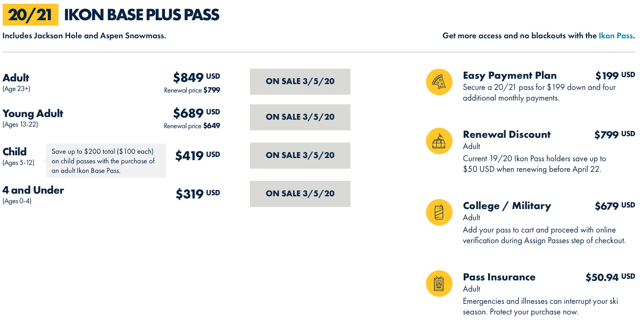
Task: Click the Ikon Base Plus Pass title
Action: point(141,15)
